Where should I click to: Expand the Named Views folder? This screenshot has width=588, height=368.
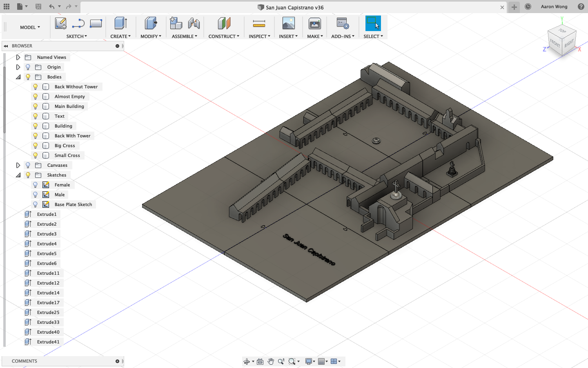pyautogui.click(x=18, y=57)
